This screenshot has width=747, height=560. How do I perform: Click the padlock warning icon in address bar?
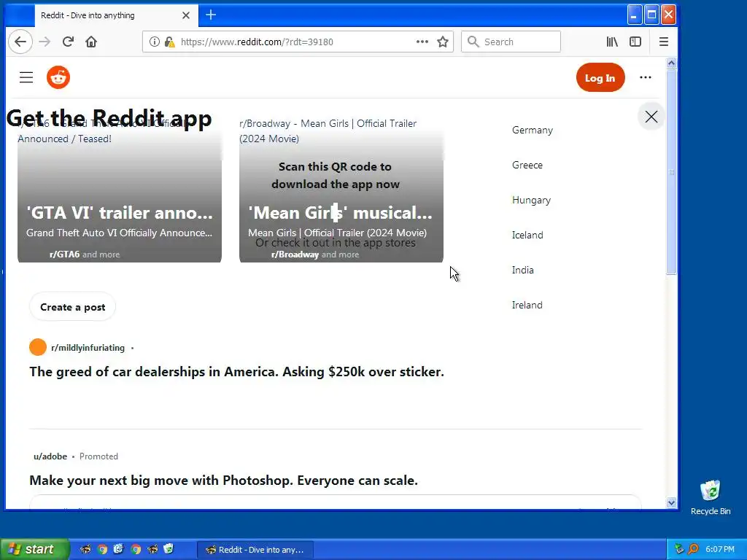point(169,42)
